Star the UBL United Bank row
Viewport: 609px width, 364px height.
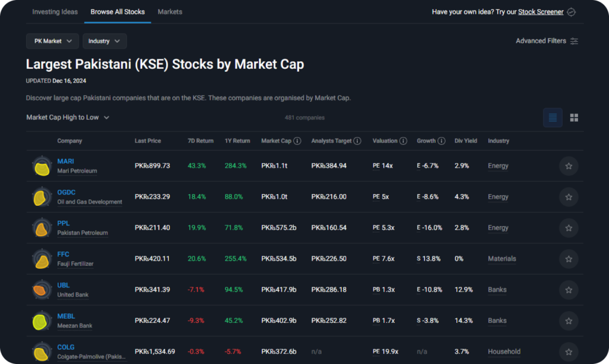569,290
